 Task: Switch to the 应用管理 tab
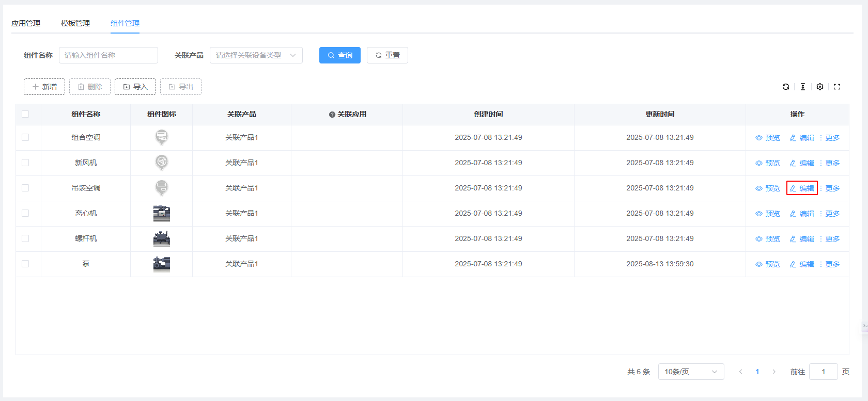click(x=26, y=23)
